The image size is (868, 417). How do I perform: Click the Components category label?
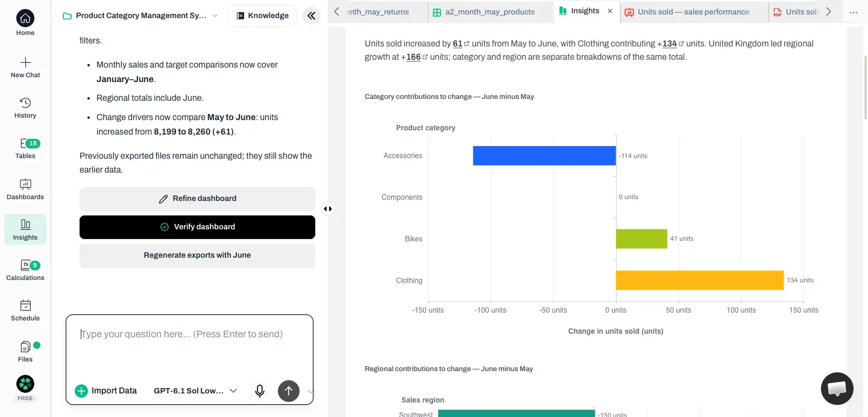(402, 197)
